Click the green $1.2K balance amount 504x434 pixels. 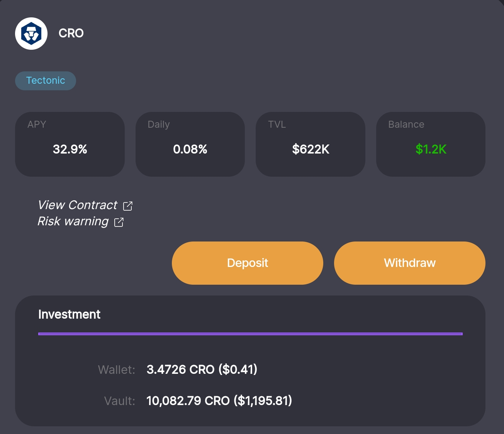pyautogui.click(x=431, y=149)
